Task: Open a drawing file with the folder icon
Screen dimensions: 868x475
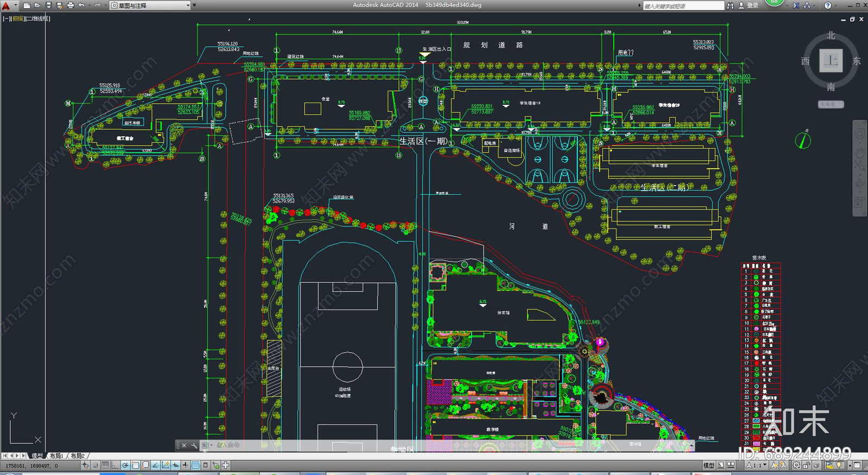Action: coord(37,5)
